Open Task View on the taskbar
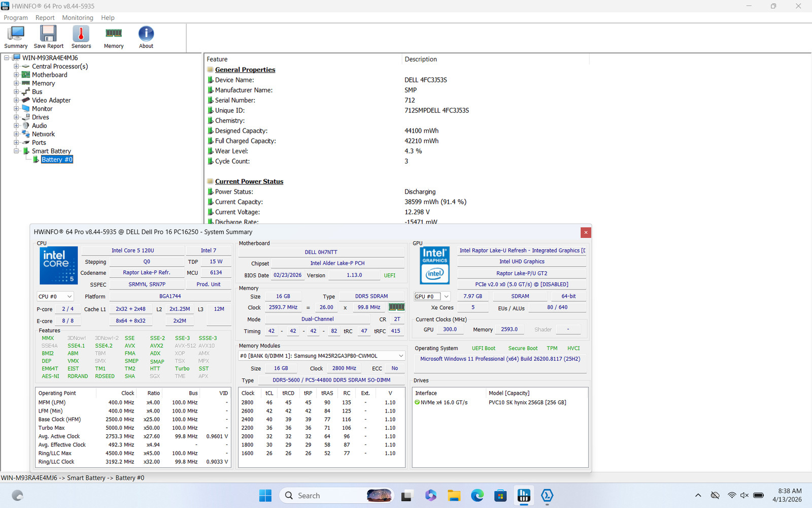 pyautogui.click(x=407, y=495)
